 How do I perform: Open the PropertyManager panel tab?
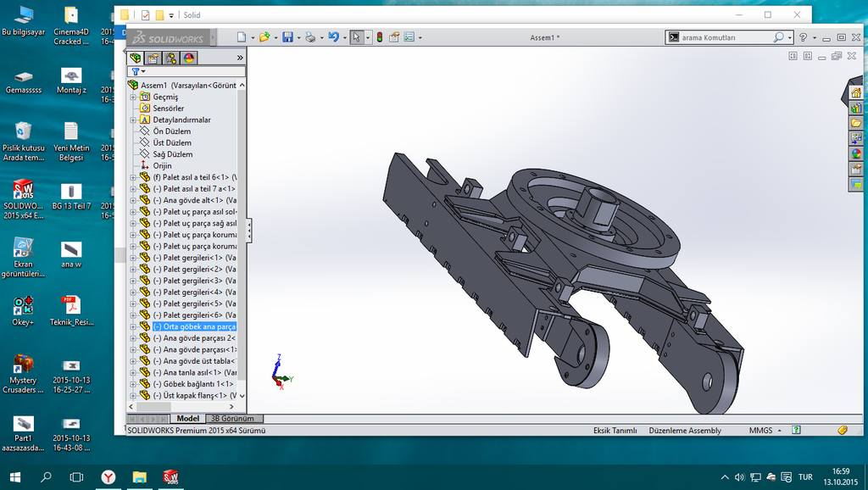pos(153,58)
